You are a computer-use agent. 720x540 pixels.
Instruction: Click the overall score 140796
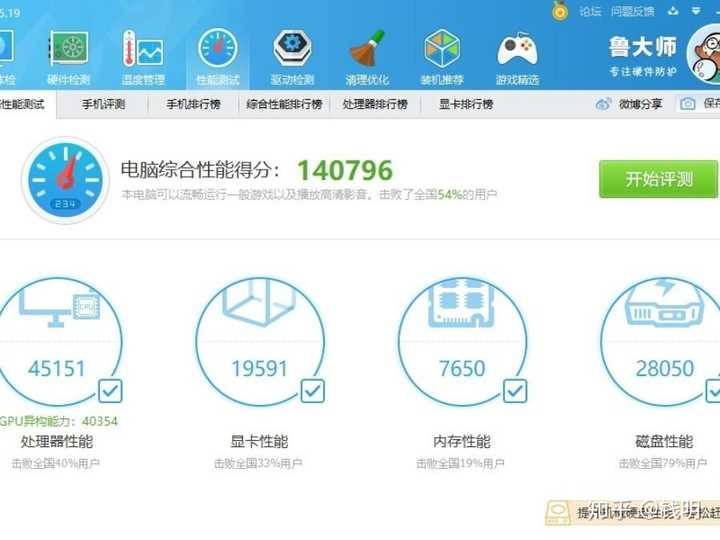(345, 170)
